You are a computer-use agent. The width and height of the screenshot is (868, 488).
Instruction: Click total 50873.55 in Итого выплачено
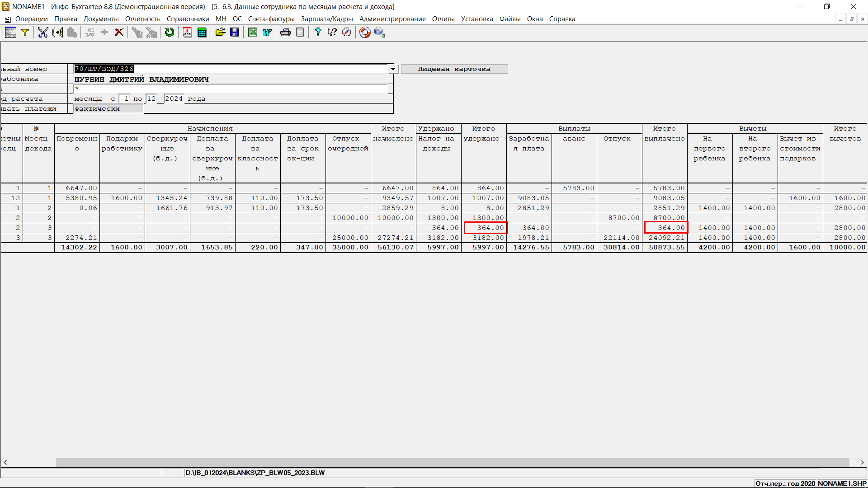tap(665, 248)
